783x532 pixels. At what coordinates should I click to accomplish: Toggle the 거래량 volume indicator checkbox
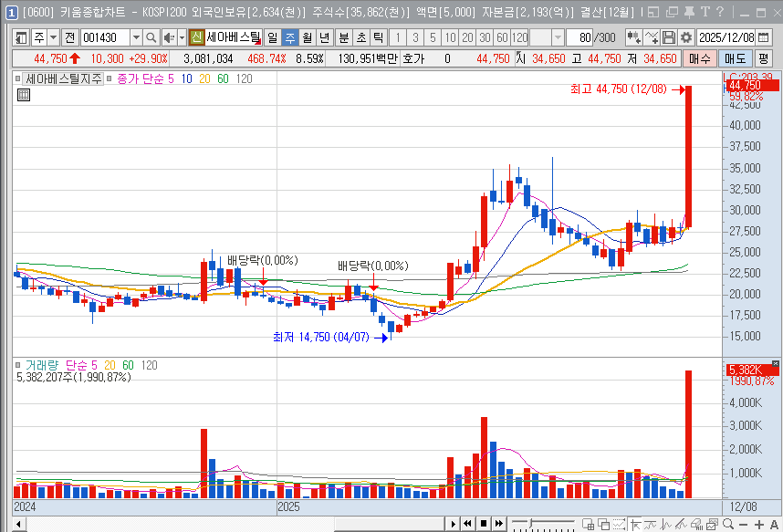pyautogui.click(x=18, y=365)
